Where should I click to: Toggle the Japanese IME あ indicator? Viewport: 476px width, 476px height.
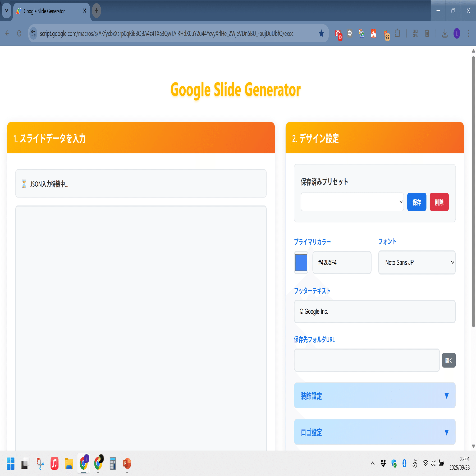click(415, 463)
